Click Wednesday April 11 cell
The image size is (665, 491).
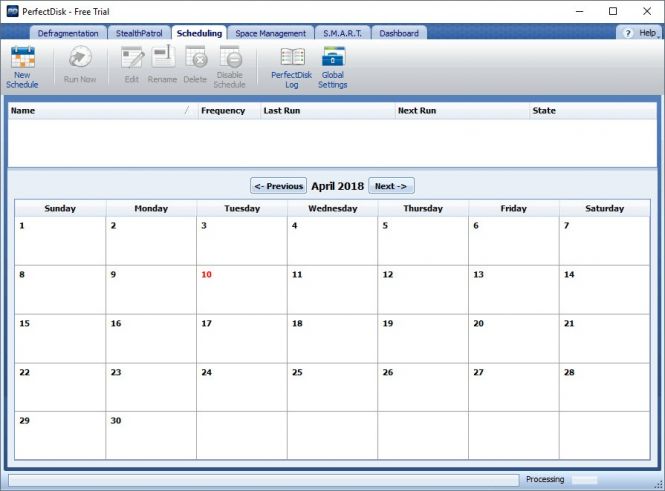(x=332, y=290)
